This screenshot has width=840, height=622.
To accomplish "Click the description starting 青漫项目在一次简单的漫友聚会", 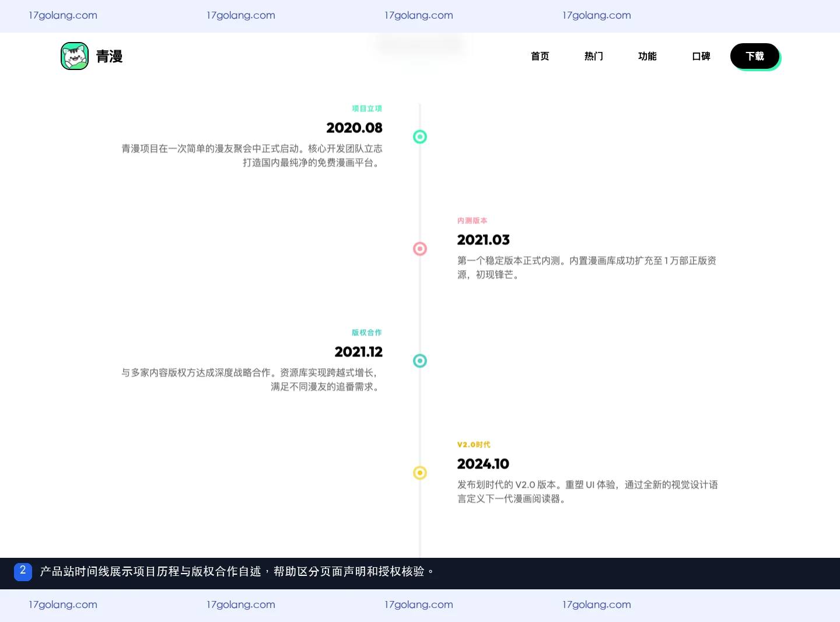I will click(252, 156).
